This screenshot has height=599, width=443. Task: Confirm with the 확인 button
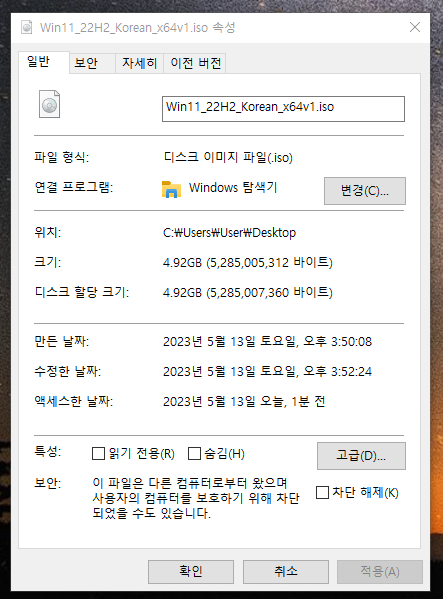click(x=191, y=571)
